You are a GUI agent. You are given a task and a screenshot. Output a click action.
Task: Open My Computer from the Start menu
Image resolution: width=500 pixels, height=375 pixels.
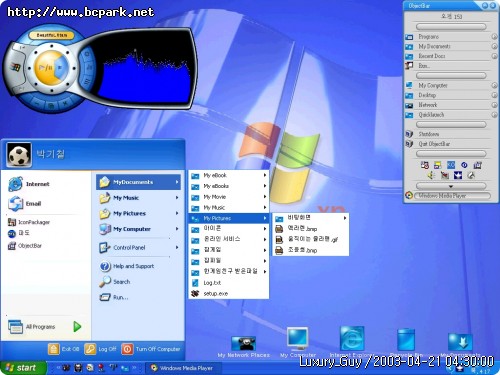click(139, 229)
